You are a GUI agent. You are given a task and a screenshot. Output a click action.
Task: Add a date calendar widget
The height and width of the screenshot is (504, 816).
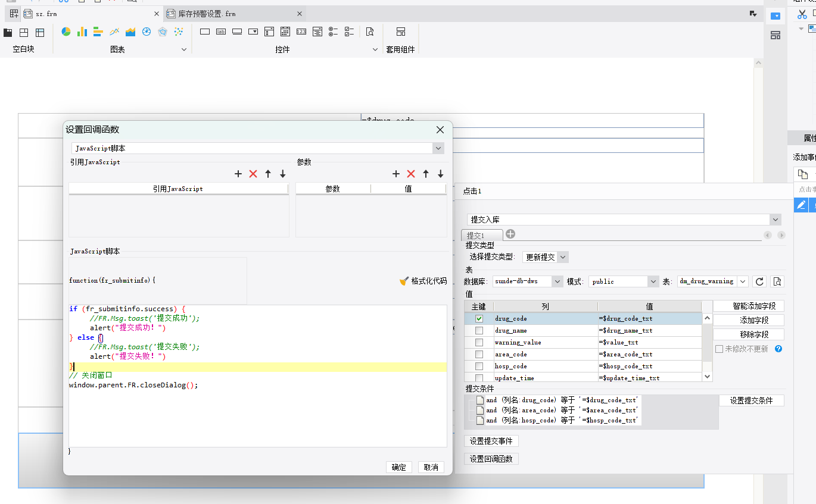pyautogui.click(x=285, y=32)
